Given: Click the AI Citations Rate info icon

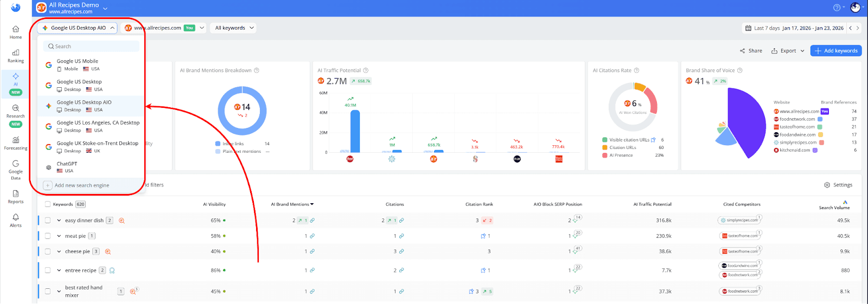Looking at the screenshot, I should tap(636, 70).
